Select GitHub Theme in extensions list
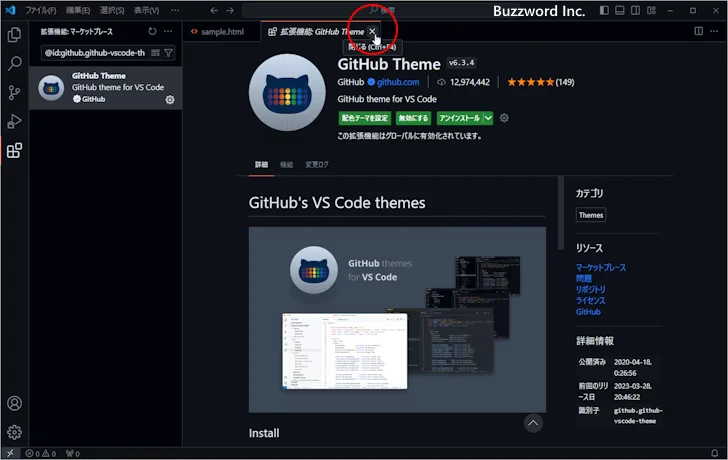Image resolution: width=728 pixels, height=460 pixels. [x=105, y=88]
